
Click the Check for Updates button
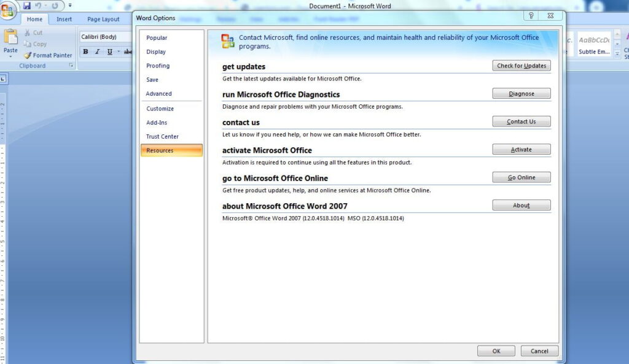coord(522,66)
